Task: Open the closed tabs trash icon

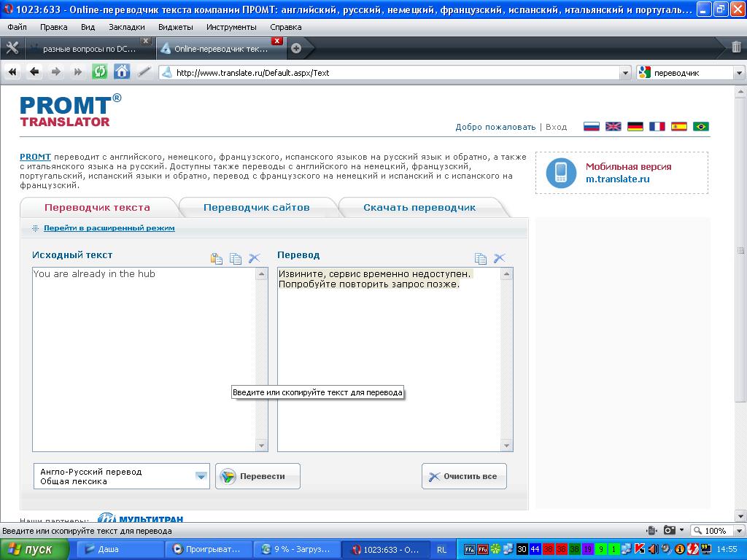Action: tap(736, 48)
